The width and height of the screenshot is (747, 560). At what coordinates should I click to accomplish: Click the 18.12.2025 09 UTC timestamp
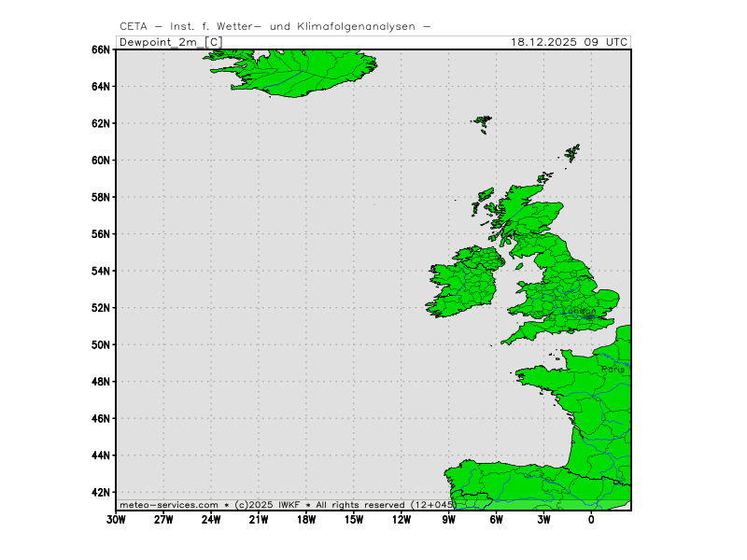pyautogui.click(x=570, y=42)
